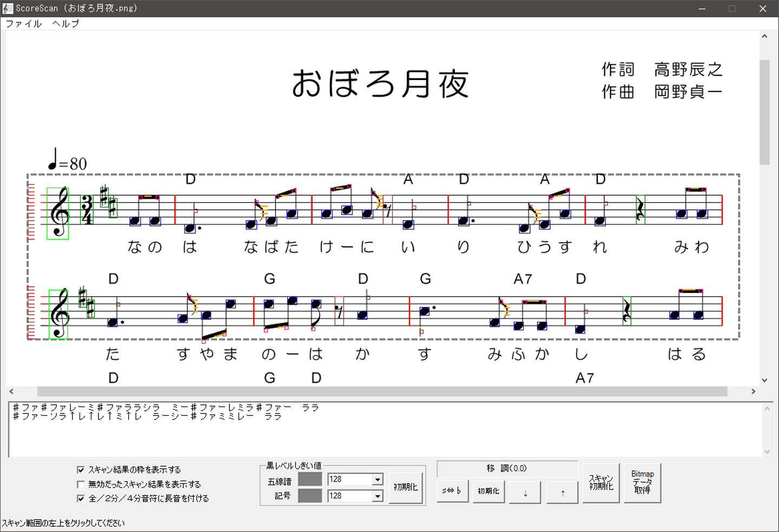Click the output line starting ♯ファ♯ファレーミ
The height and width of the screenshot is (532, 779).
tap(166, 408)
